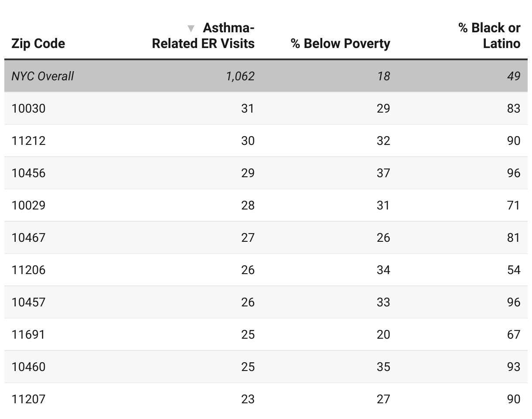This screenshot has height=419, width=532.
Task: Click zip code 10467 cell
Action: point(28,237)
